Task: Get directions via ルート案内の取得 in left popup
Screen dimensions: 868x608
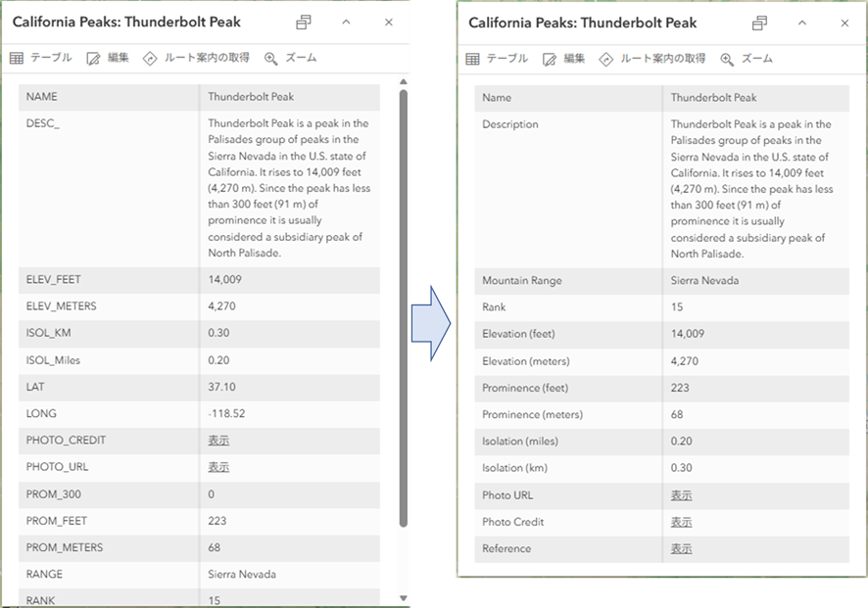Action: (x=150, y=58)
